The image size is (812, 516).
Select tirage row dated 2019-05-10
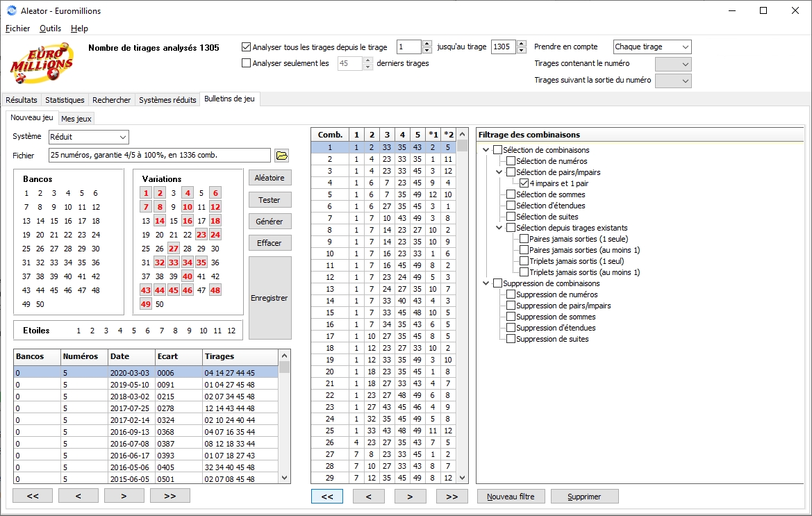(146, 385)
